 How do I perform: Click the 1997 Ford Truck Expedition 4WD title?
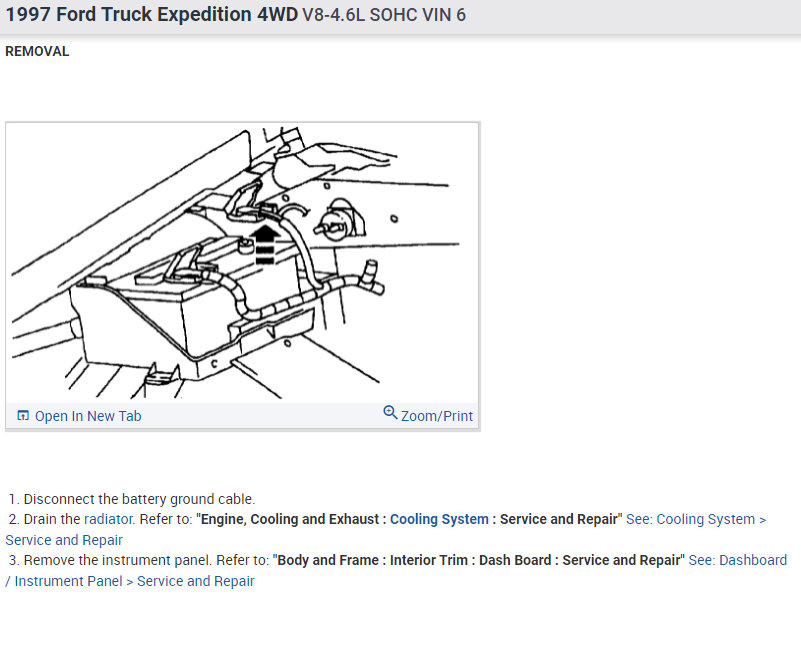152,14
